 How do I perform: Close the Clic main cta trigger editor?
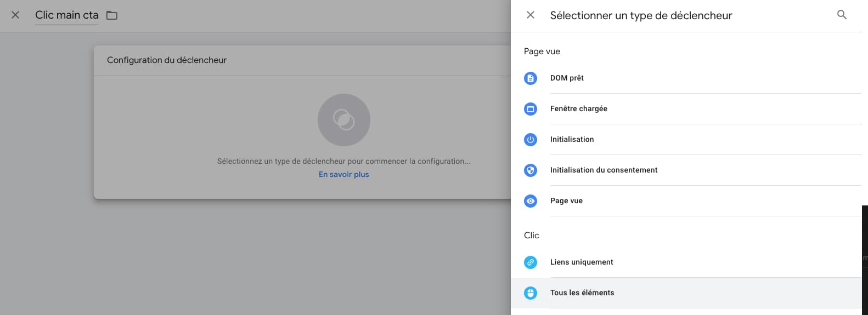click(15, 15)
